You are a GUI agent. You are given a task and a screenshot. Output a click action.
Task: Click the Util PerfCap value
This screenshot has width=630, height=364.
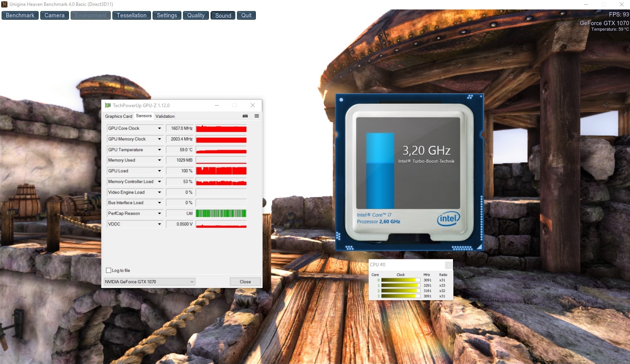tap(180, 214)
